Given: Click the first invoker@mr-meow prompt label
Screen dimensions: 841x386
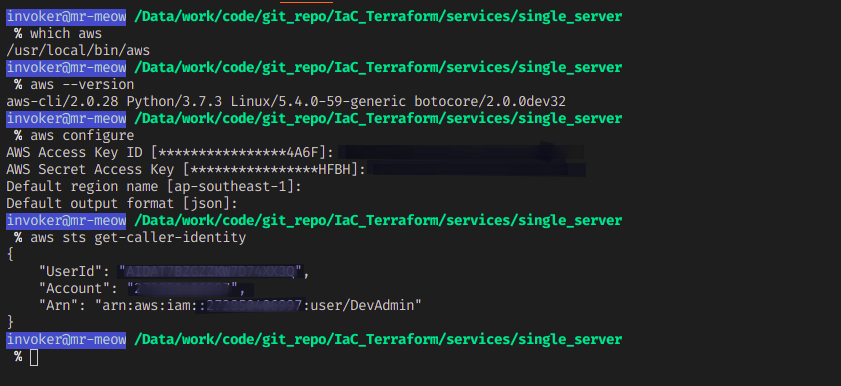Looking at the screenshot, I should point(66,17).
